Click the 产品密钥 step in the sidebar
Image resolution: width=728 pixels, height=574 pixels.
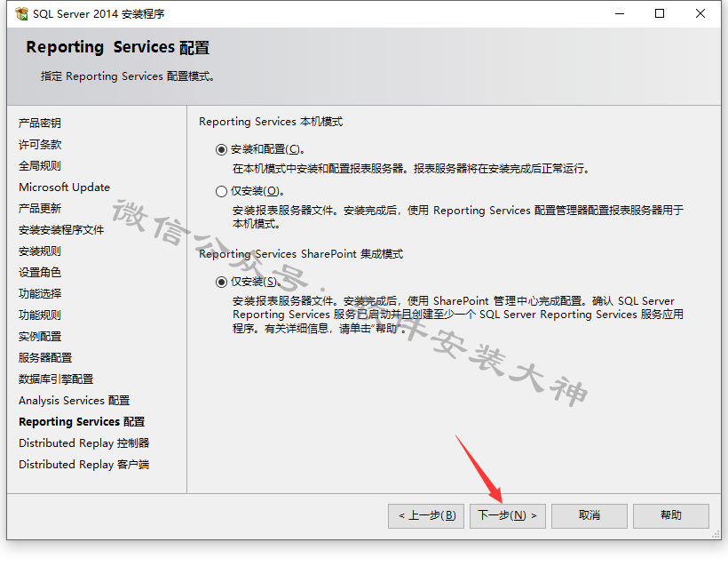click(40, 124)
